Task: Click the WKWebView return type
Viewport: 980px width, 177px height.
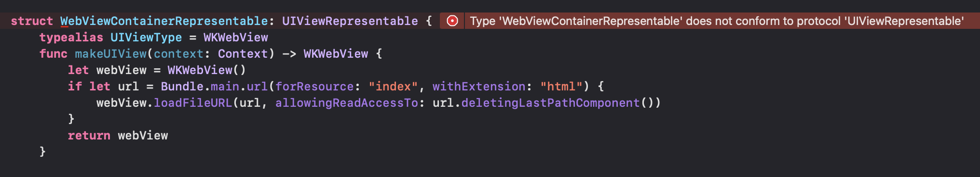Action: (x=336, y=53)
